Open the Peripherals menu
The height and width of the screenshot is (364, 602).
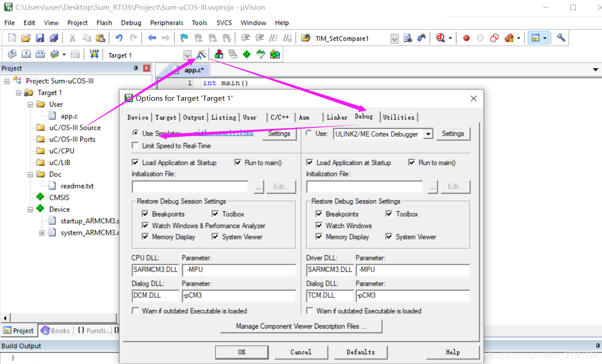pos(167,22)
